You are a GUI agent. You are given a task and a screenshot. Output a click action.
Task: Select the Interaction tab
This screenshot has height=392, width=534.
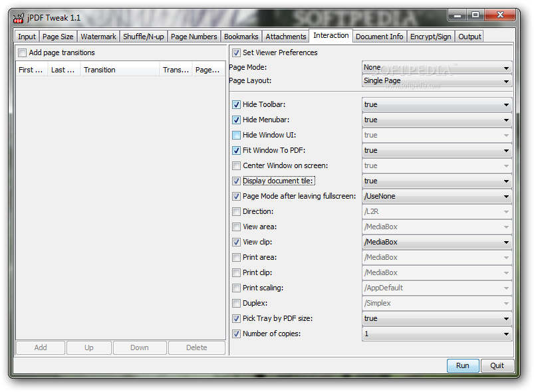pos(331,35)
